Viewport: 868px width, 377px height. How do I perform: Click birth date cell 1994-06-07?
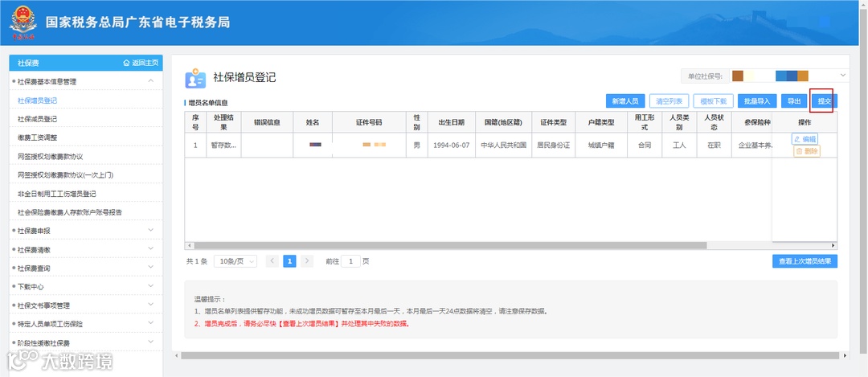[451, 145]
